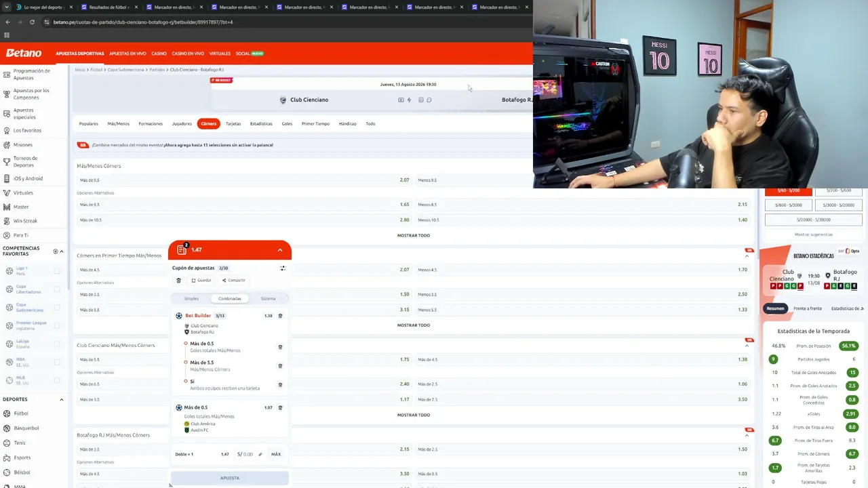The height and width of the screenshot is (488, 868).
Task: Add a favorite competition plus icon
Action: [56, 251]
